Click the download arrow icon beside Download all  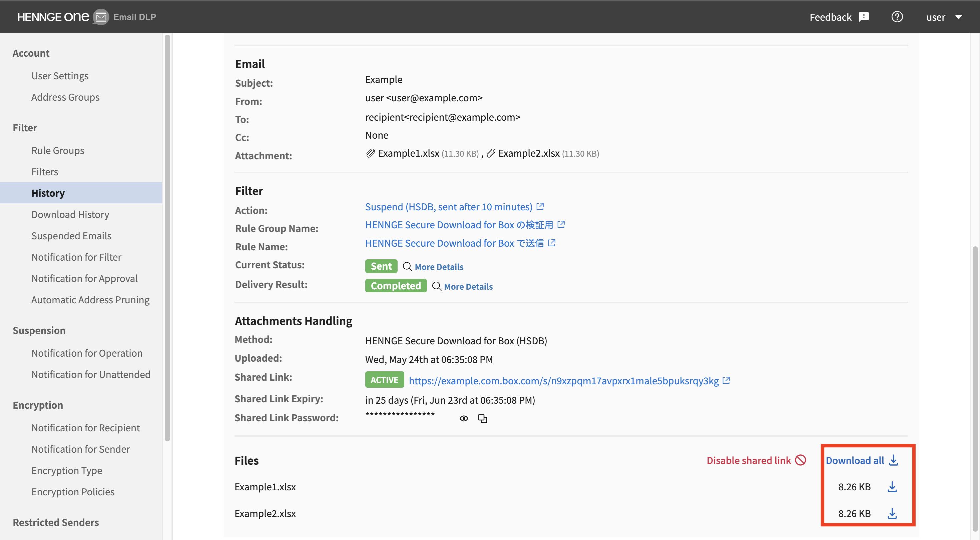click(893, 460)
